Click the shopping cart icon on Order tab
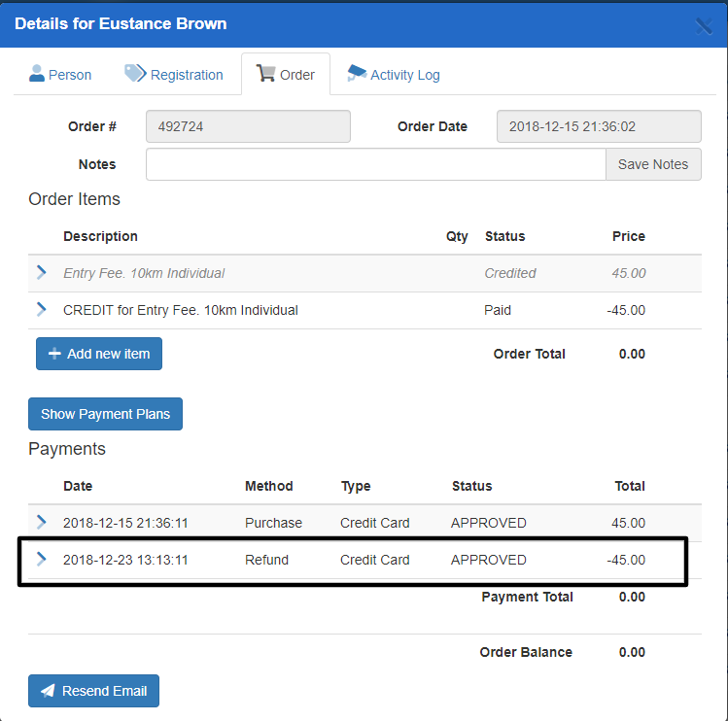This screenshot has width=728, height=721. click(x=265, y=74)
